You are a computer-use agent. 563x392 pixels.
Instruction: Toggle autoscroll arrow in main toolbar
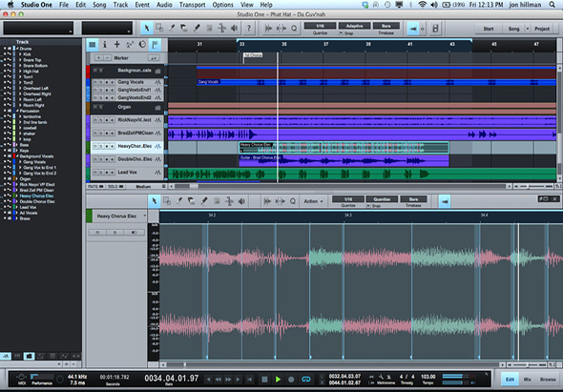coord(413,29)
